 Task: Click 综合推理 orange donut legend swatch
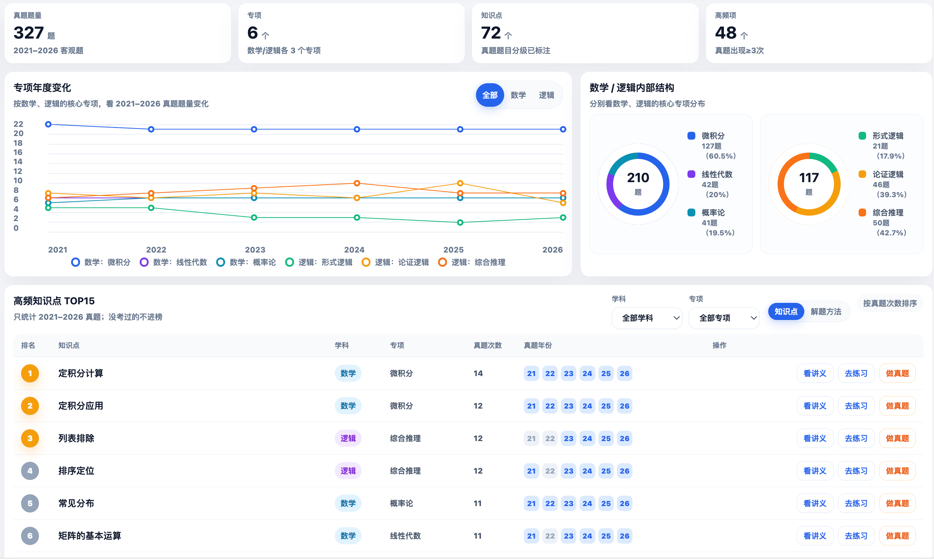[863, 212]
